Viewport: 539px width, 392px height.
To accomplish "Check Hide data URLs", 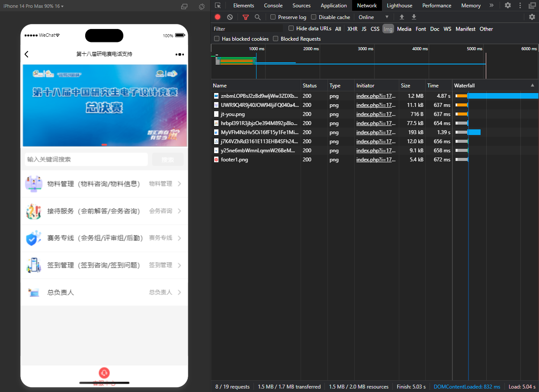I will (x=291, y=29).
